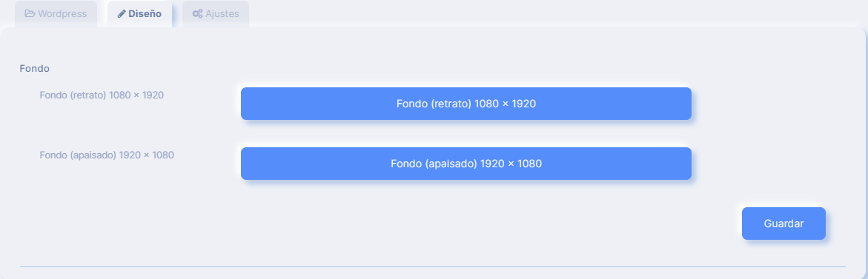Click the folder icon on Wordpress tab
This screenshot has width=868, height=279.
pos(30,14)
